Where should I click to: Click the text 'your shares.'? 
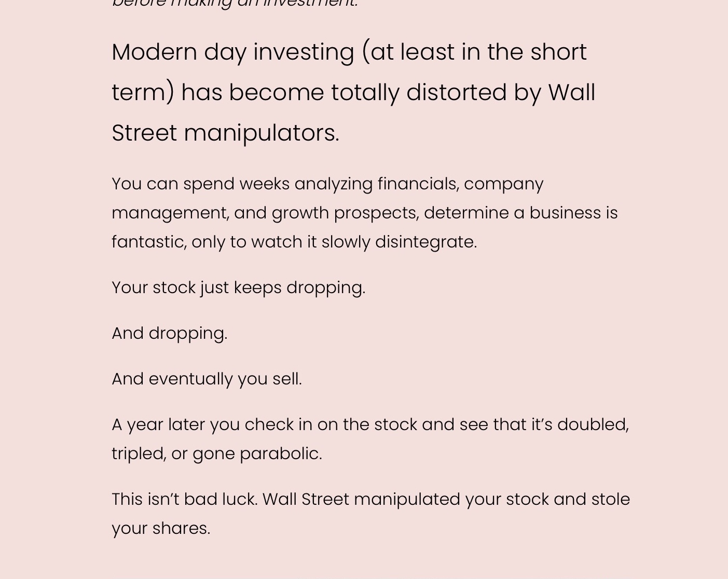tap(161, 528)
